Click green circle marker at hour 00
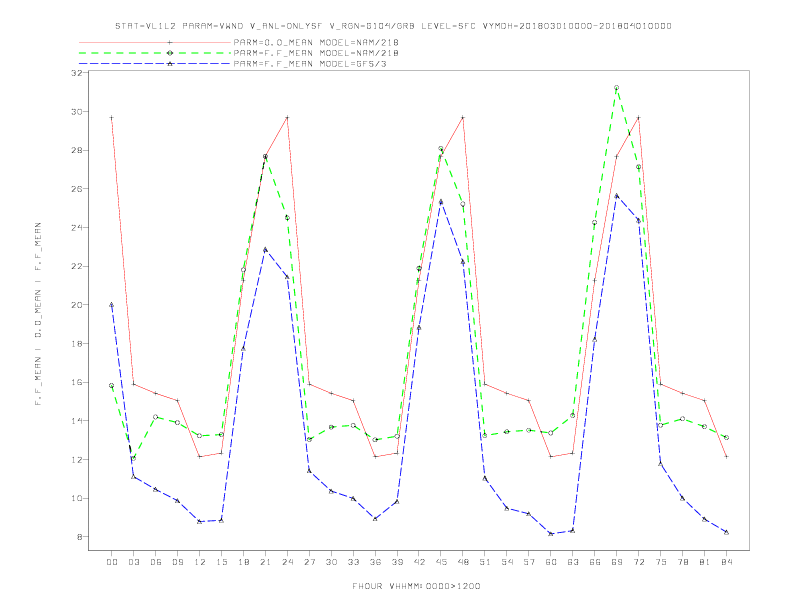Screen dimensions: 792x612 pos(112,386)
